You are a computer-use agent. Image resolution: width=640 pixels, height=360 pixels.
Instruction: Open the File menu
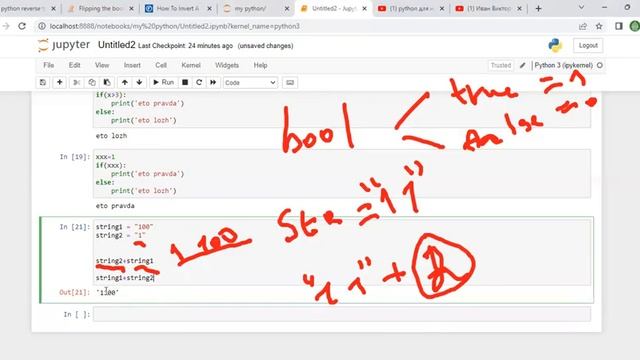point(49,65)
